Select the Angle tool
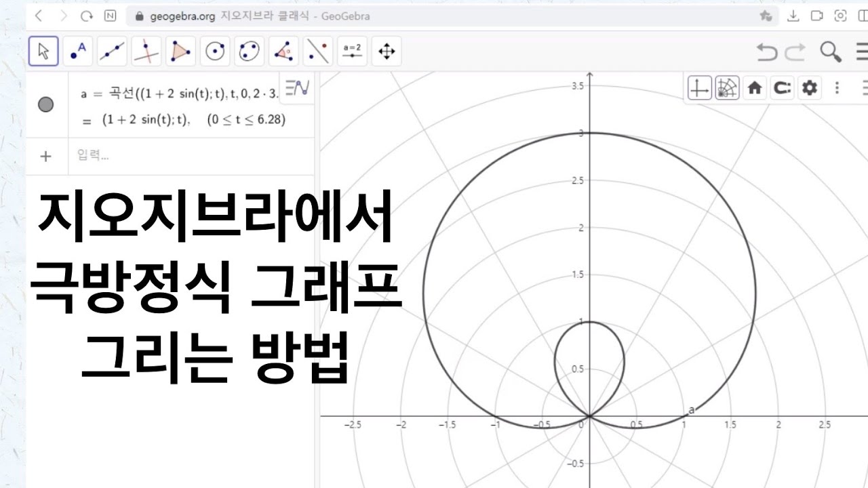This screenshot has height=488, width=868. (x=283, y=51)
